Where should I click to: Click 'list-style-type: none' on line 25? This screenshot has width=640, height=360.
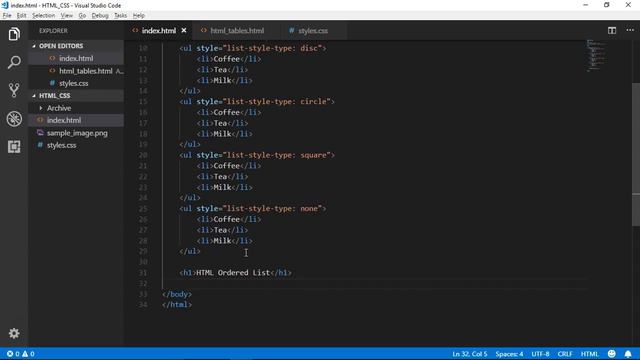[x=272, y=209]
